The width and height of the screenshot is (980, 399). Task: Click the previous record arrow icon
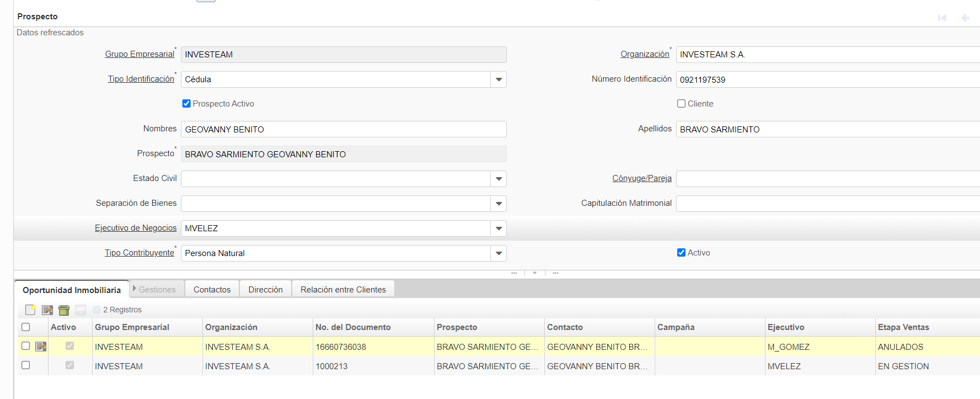click(965, 18)
